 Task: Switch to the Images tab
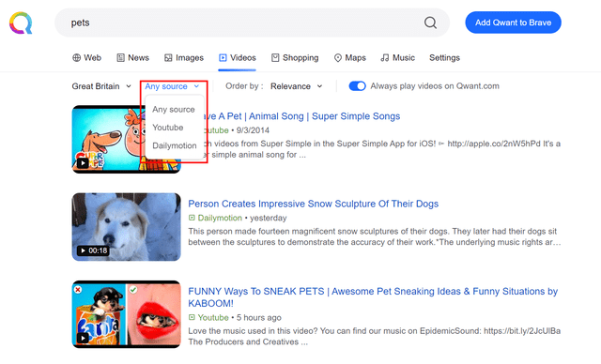click(x=184, y=58)
